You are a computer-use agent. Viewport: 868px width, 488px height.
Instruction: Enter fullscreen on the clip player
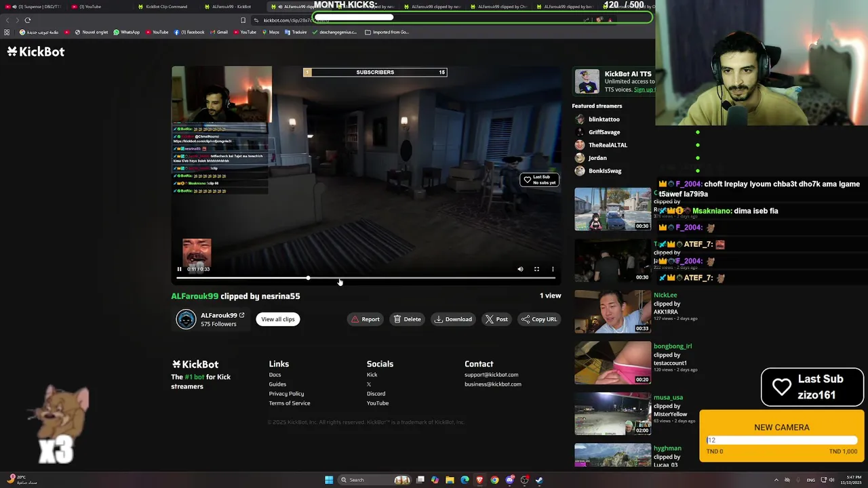(536, 269)
